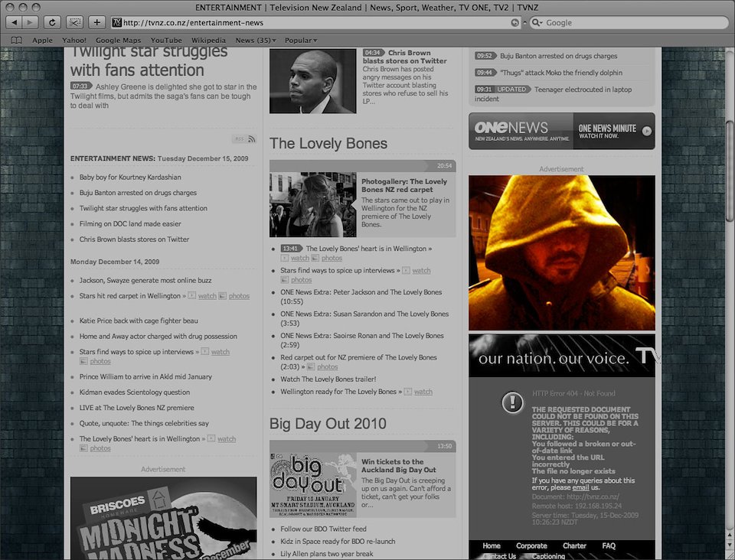This screenshot has height=560, width=735.
Task: Click the watch icon after 'Kidman'-column 'Stars find ways to spice up interviews' under Monday December 14
Action: [x=205, y=351]
